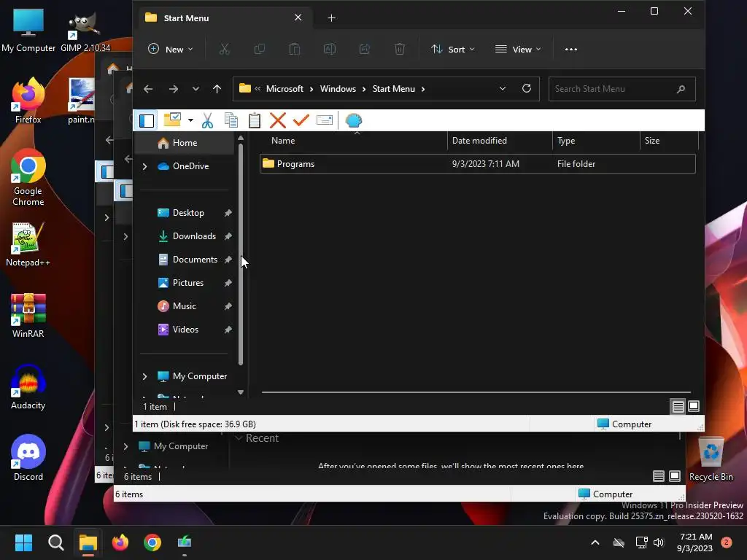Viewport: 747px width, 560px height.
Task: Open the Discord desktop shortcut
Action: pyautogui.click(x=28, y=458)
